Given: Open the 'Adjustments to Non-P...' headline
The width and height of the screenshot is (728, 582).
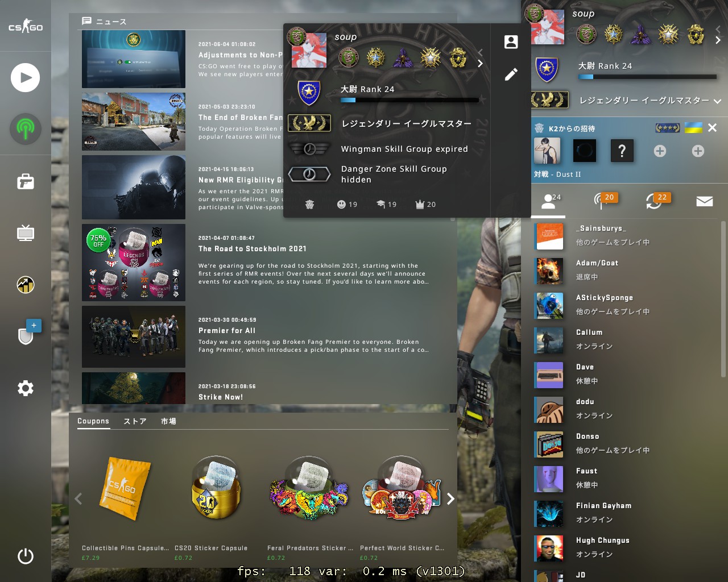Looking at the screenshot, I should (240, 55).
